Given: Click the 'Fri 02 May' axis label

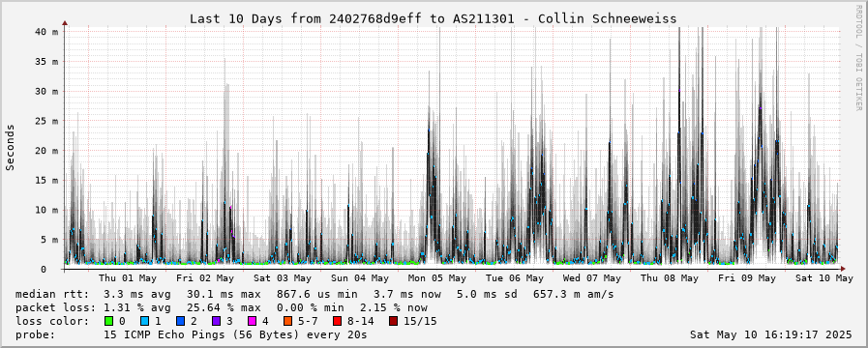Looking at the screenshot, I should click(205, 278).
